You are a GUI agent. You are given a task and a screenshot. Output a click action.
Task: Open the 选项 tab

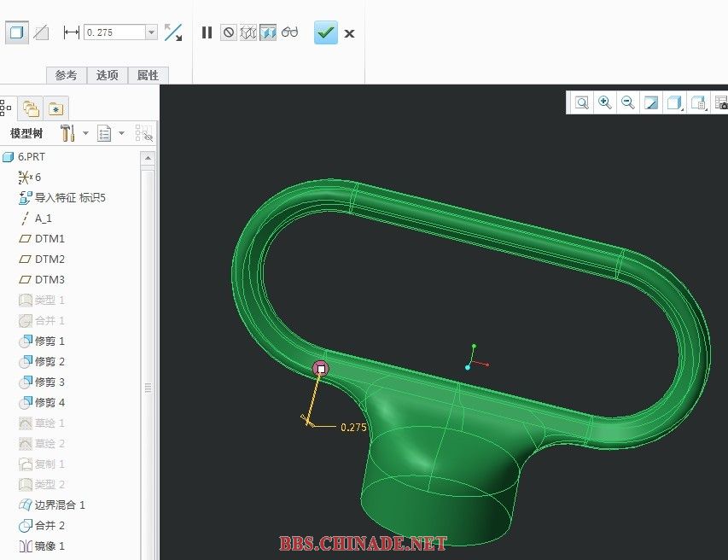coord(107,75)
